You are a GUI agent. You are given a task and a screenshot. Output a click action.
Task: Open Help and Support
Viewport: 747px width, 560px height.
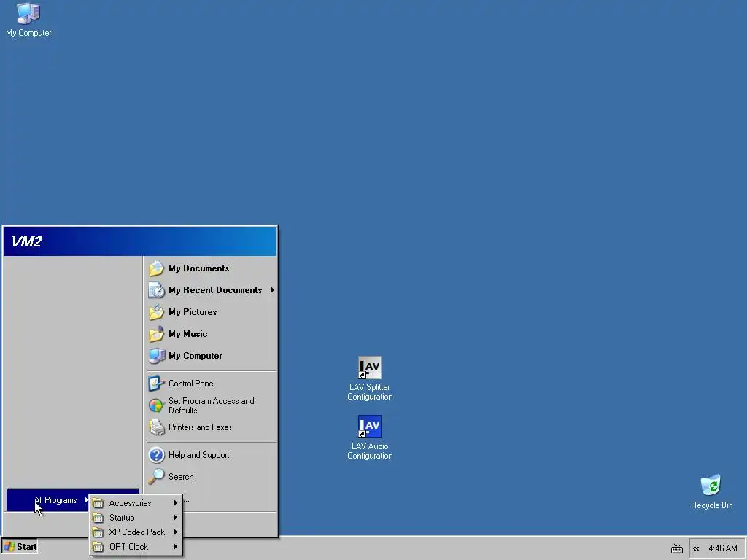[211, 455]
